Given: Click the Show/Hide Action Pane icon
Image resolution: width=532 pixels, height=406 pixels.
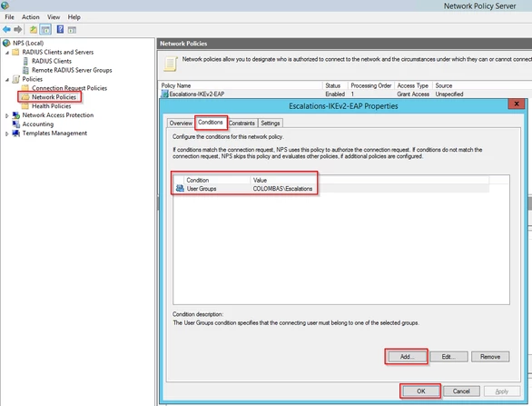Looking at the screenshot, I should tap(72, 30).
